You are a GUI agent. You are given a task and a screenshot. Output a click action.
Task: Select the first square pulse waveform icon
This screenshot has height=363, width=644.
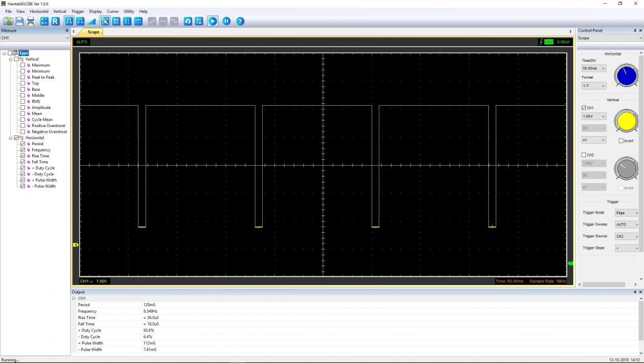pyautogui.click(x=69, y=21)
